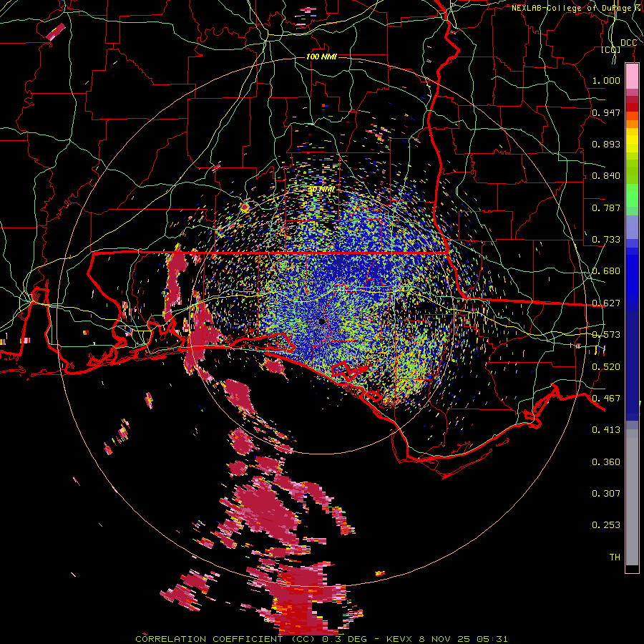Click the gray lower segment of the color bar
Image resolution: width=644 pixels, height=644 pixels.
(632, 497)
